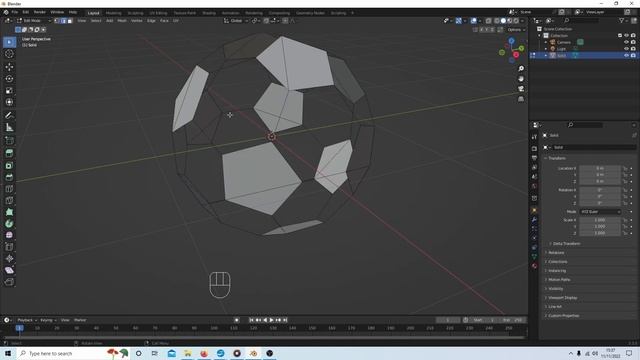The image size is (640, 360).
Task: Expand the Delta Transform panel
Action: click(566, 244)
